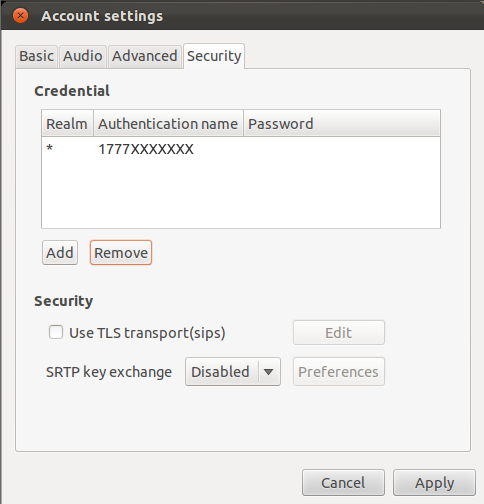484x504 pixels.
Task: Click the TLS Edit button
Action: (339, 333)
